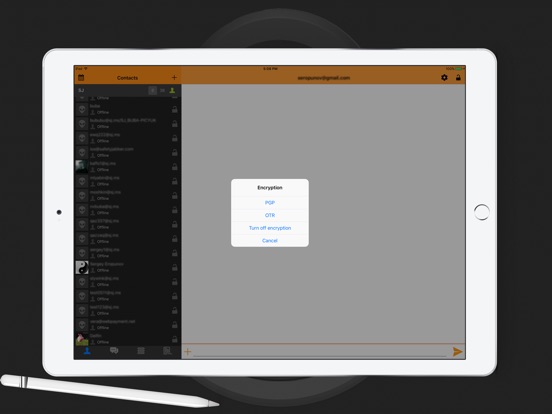Cancel the Encryption dialog
Image resolution: width=552 pixels, height=414 pixels.
270,241
